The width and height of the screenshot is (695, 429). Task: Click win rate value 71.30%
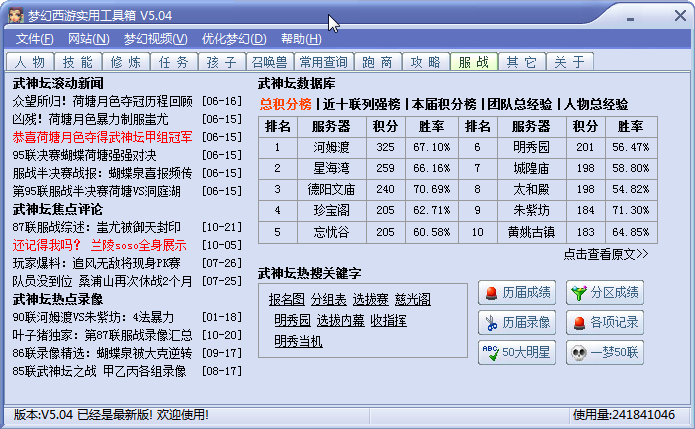(x=631, y=211)
